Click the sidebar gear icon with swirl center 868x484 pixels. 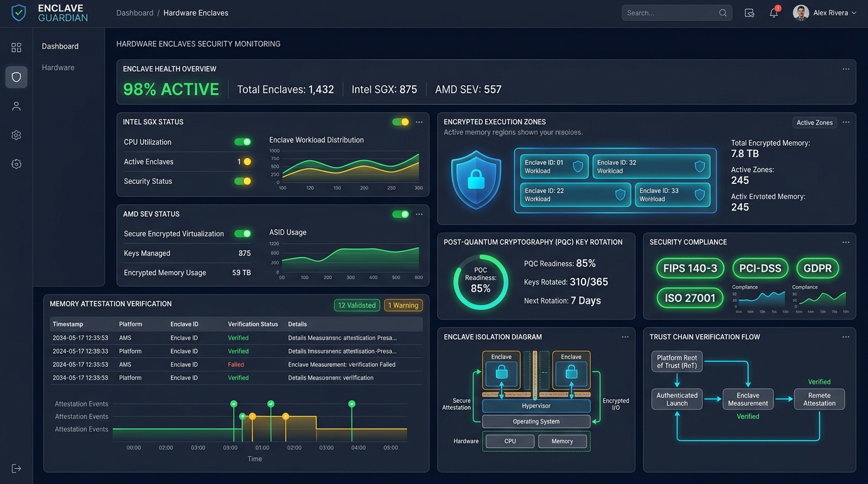point(16,164)
